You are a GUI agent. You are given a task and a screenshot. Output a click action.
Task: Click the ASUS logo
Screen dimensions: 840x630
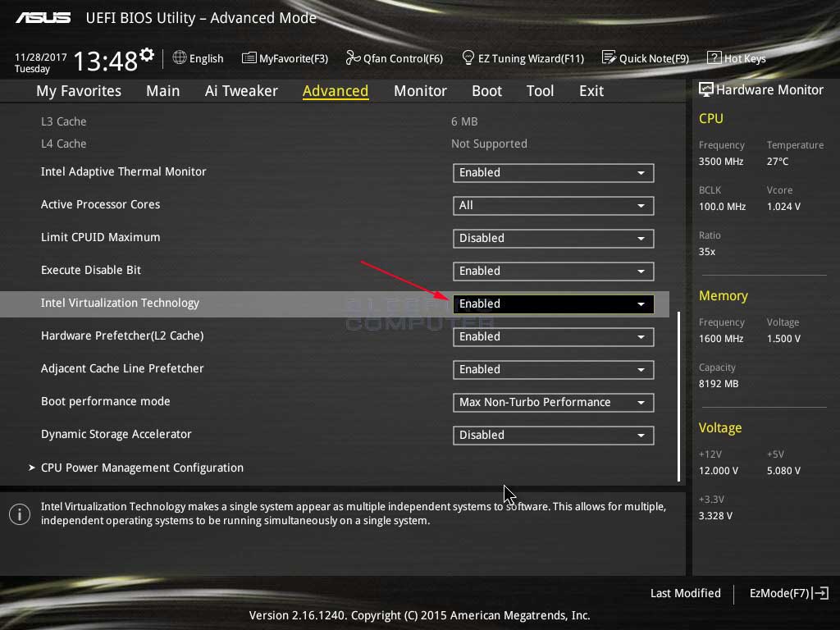[x=43, y=16]
